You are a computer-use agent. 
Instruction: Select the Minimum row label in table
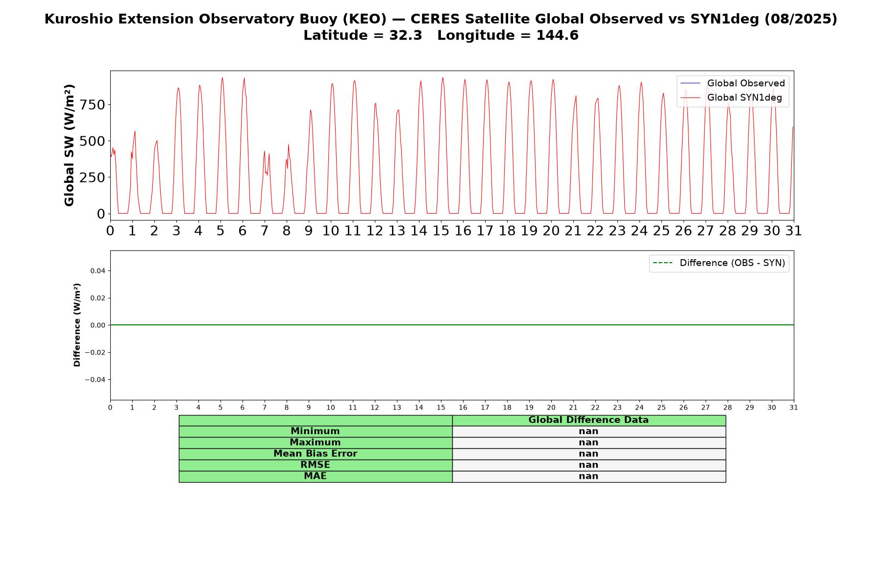pyautogui.click(x=315, y=431)
